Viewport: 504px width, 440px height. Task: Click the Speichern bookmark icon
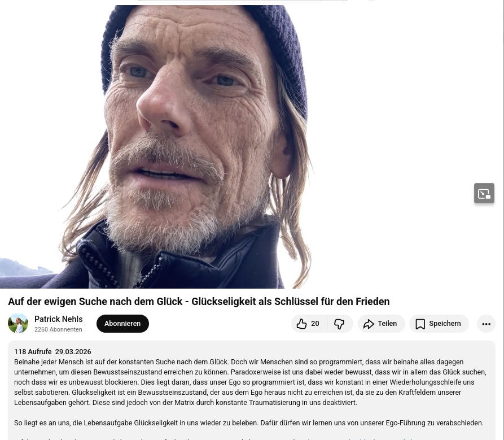420,324
